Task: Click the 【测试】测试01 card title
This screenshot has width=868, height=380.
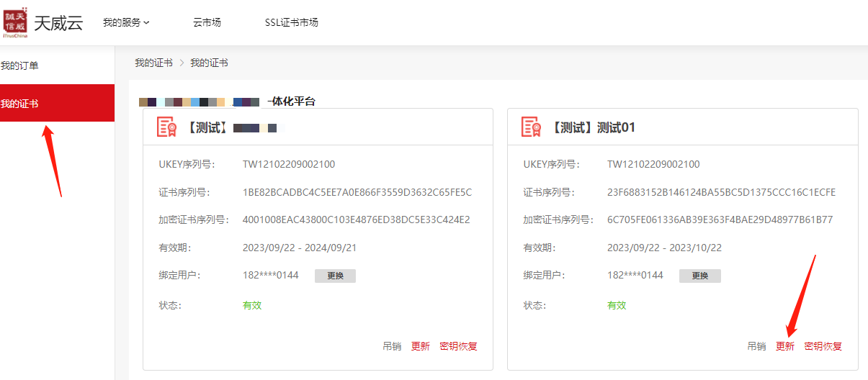Action: pos(593,127)
